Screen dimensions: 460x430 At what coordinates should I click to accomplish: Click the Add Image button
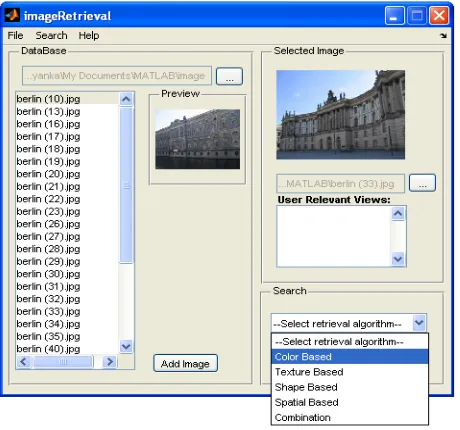(185, 363)
